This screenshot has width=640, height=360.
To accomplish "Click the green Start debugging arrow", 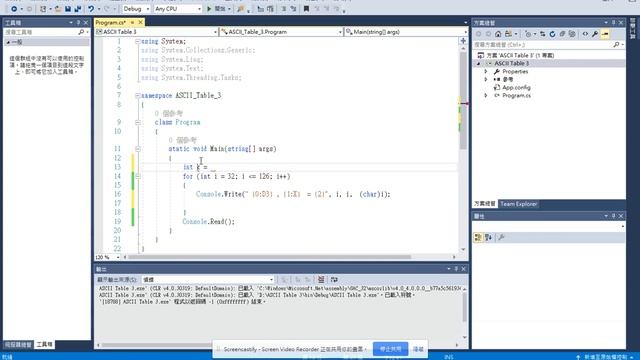I will pyautogui.click(x=209, y=9).
